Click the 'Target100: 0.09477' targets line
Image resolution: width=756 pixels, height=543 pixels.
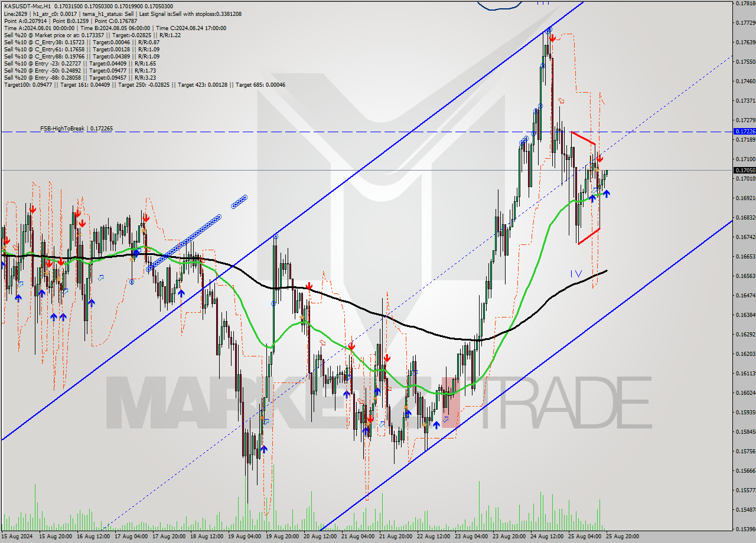[145, 84]
